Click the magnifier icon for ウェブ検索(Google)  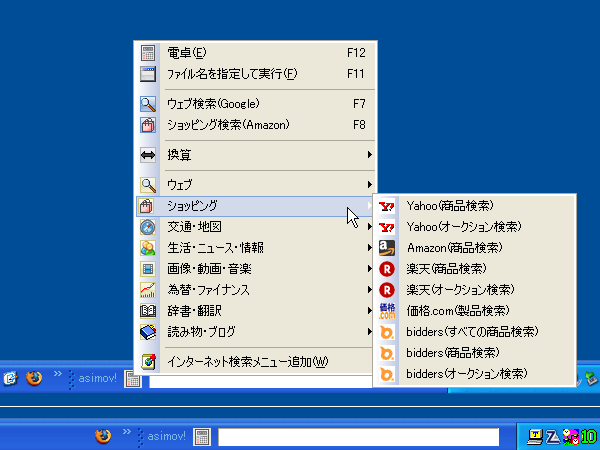coord(148,104)
